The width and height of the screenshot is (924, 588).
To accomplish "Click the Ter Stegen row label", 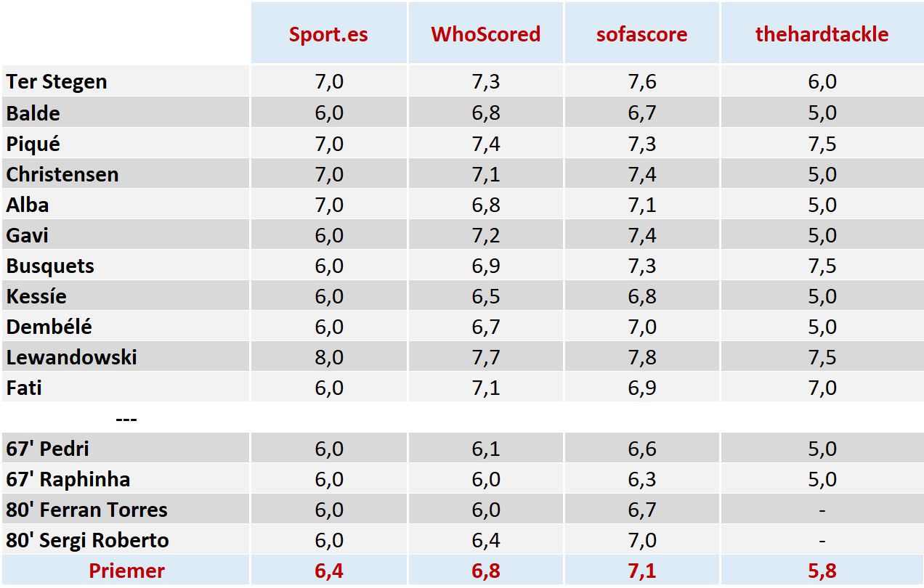I will (x=57, y=82).
